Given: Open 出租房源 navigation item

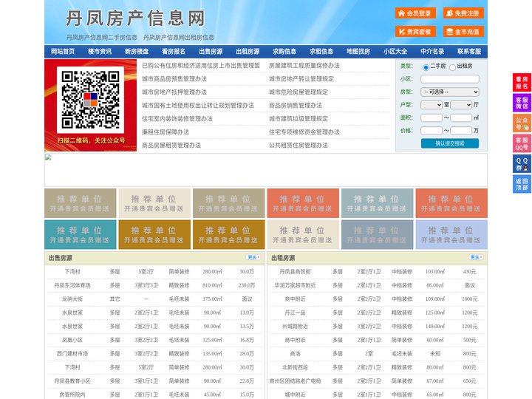Looking at the screenshot, I should (x=248, y=52).
